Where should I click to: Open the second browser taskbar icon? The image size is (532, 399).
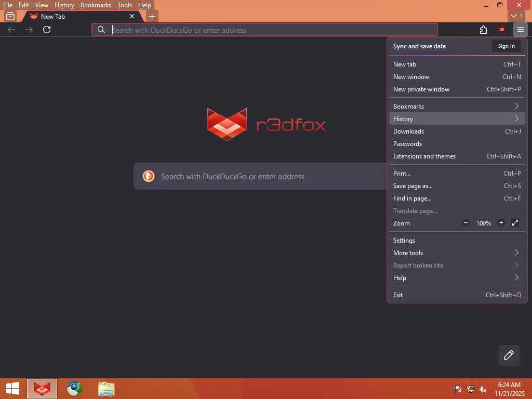pyautogui.click(x=74, y=389)
